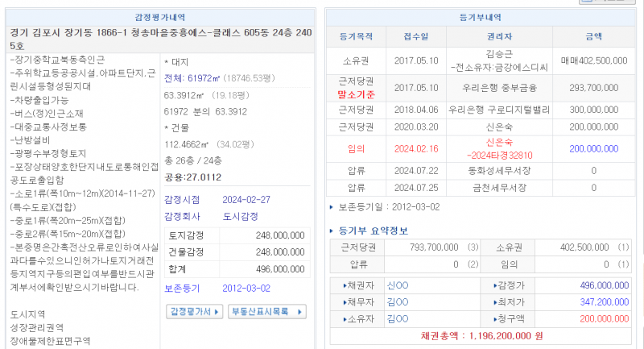Click the arrow beside 등기부 요약정보 heading
Image resolution: width=644 pixels, height=349 pixels.
[333, 231]
